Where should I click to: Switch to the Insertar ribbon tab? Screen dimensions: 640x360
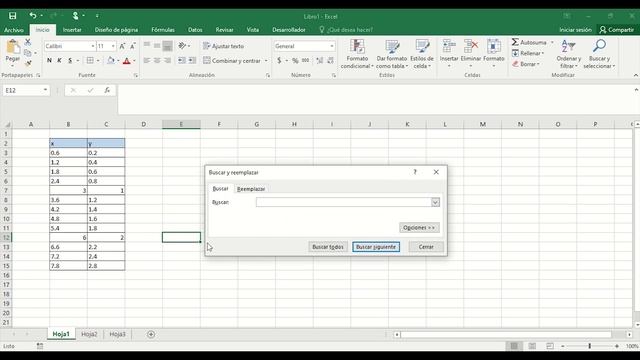coord(72,30)
